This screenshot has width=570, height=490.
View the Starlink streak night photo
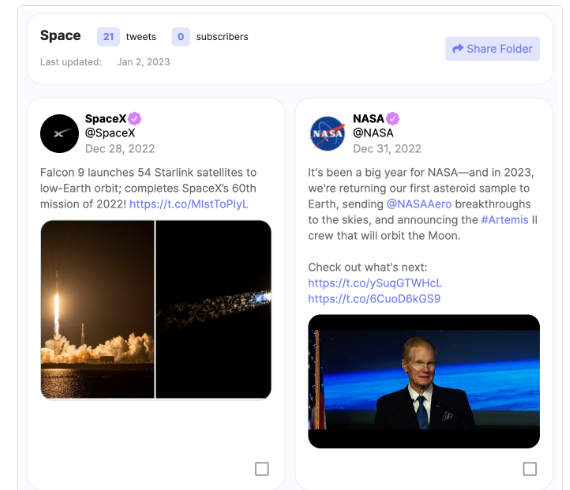214,309
